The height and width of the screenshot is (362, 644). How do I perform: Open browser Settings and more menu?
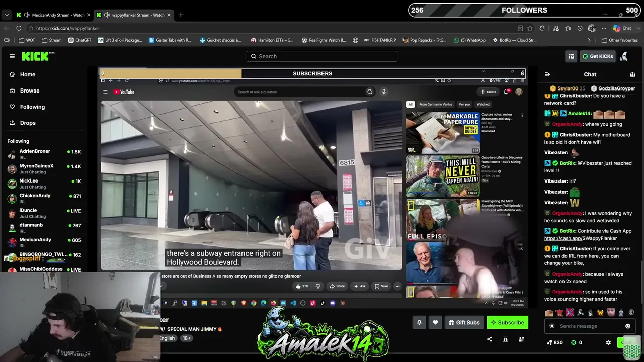click(x=604, y=28)
